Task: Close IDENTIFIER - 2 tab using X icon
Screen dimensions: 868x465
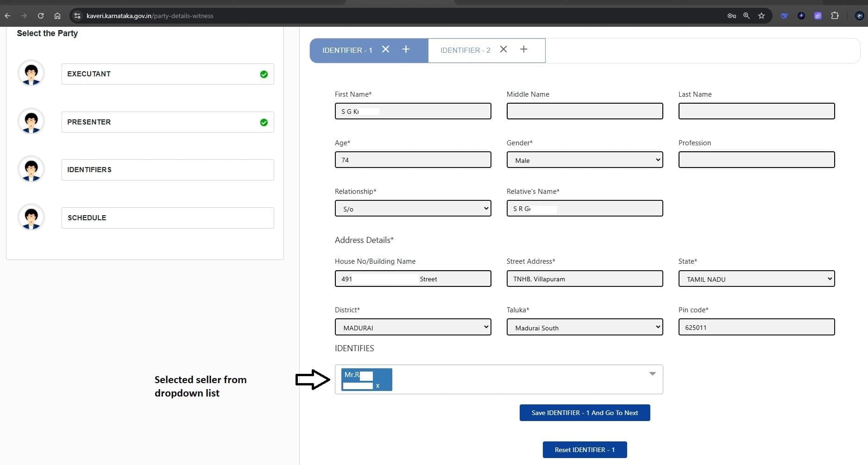Action: click(x=503, y=50)
